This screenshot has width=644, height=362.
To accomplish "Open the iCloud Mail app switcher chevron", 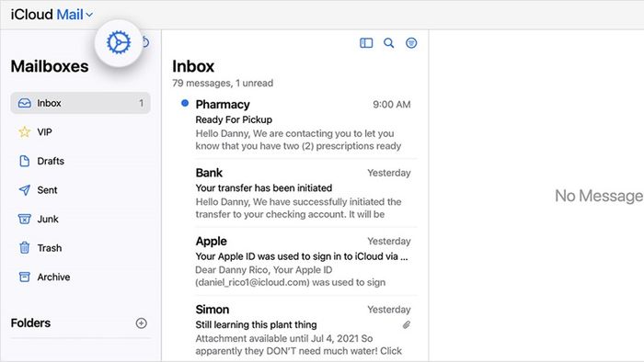I will (x=89, y=16).
